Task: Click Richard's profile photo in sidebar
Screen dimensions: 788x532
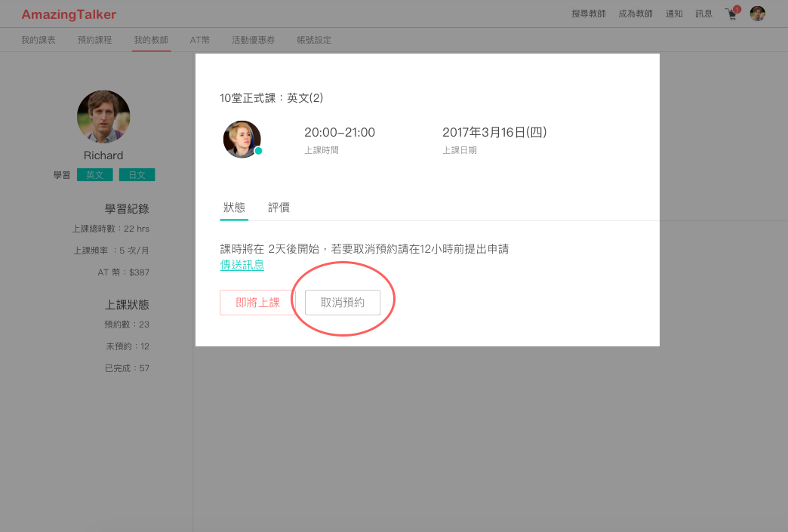Action: coord(103,116)
